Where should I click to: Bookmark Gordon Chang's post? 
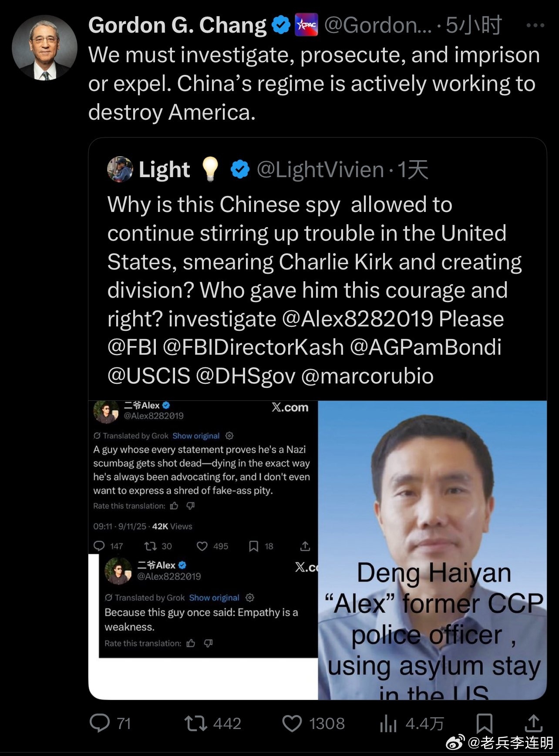click(484, 723)
